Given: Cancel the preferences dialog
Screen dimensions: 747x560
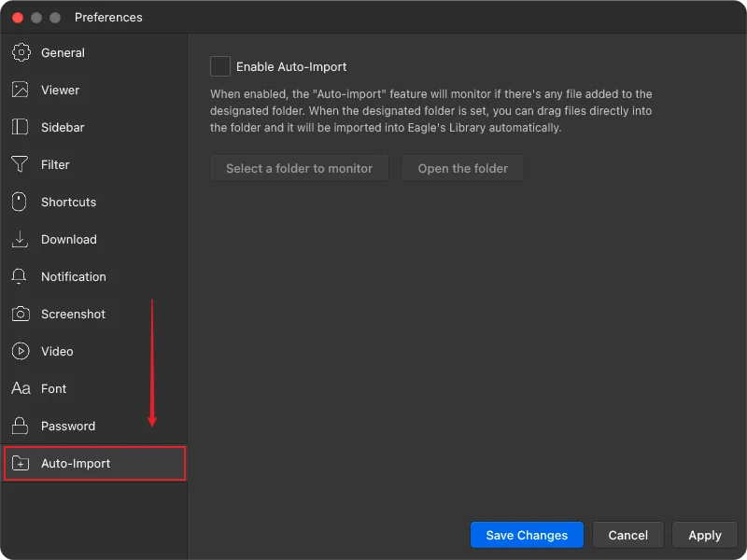Looking at the screenshot, I should click(x=627, y=535).
